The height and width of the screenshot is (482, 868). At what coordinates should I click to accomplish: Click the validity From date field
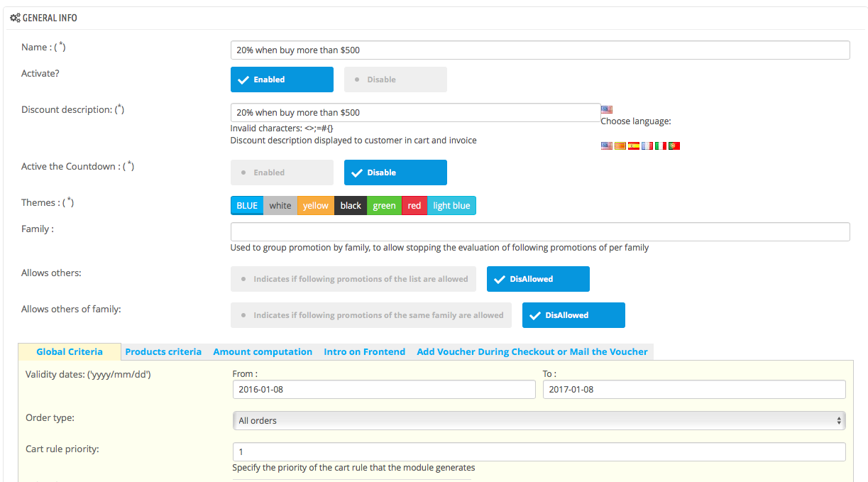384,389
